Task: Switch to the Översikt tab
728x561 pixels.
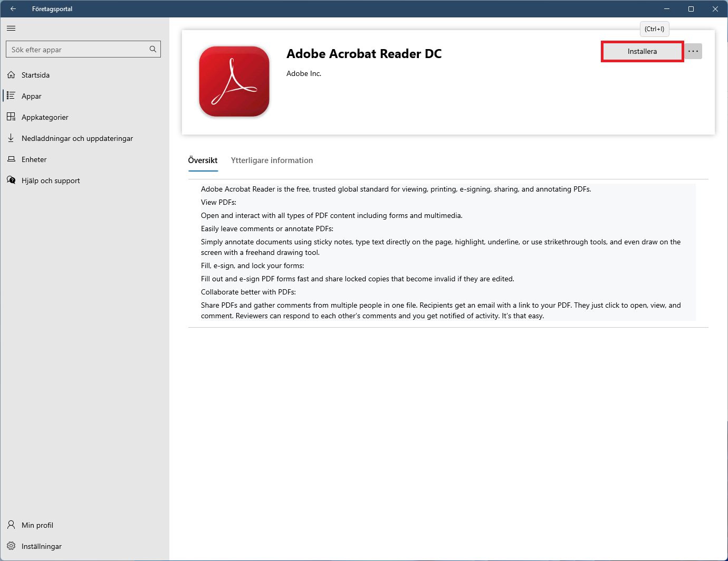Action: point(203,160)
